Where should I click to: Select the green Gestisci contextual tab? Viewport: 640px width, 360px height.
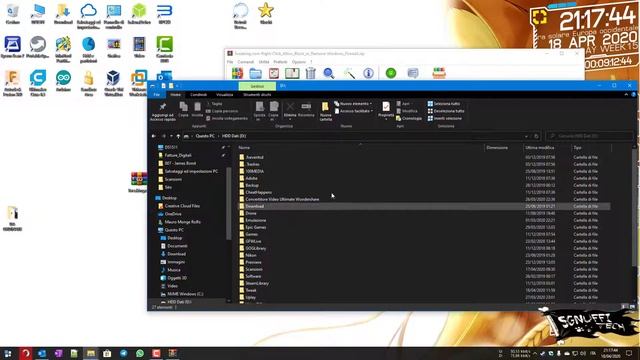click(x=257, y=86)
